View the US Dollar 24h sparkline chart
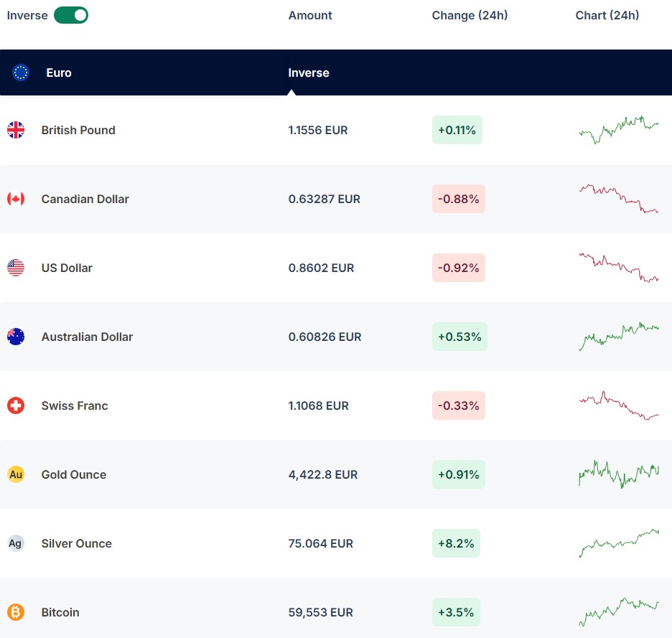This screenshot has height=638, width=672. coord(619,268)
